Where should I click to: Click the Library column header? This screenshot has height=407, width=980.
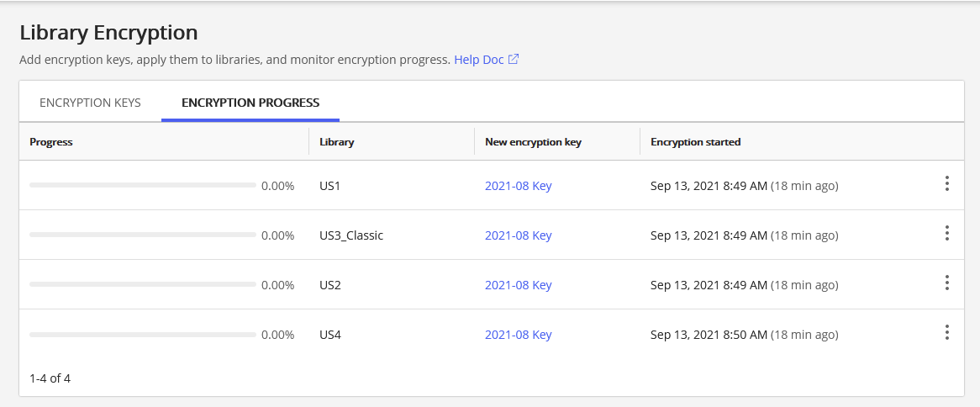coord(336,142)
